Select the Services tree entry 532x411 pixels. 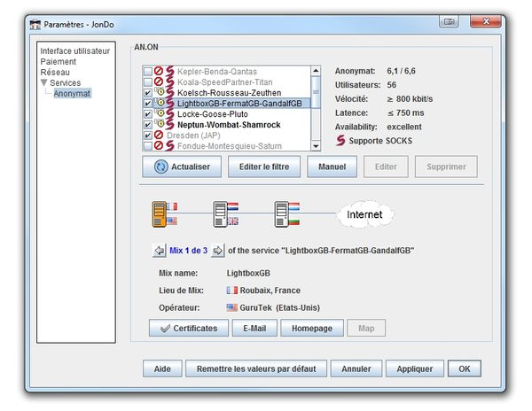(x=65, y=82)
